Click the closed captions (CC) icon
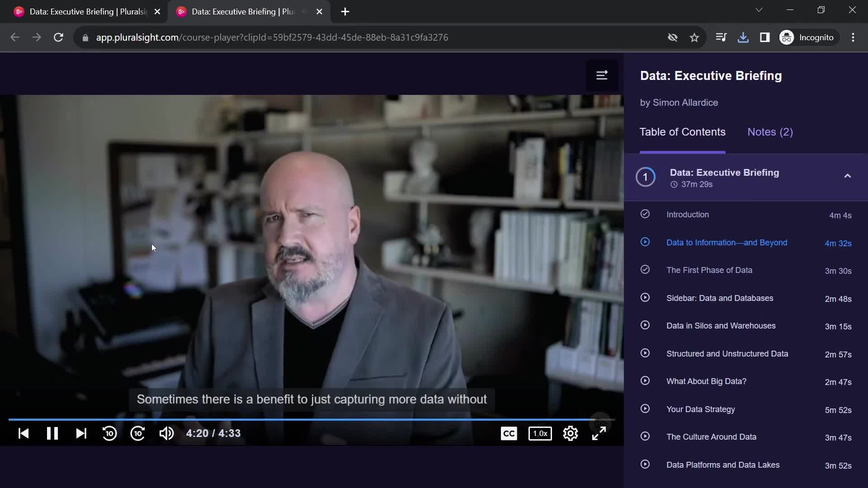This screenshot has width=868, height=488. coord(509,433)
